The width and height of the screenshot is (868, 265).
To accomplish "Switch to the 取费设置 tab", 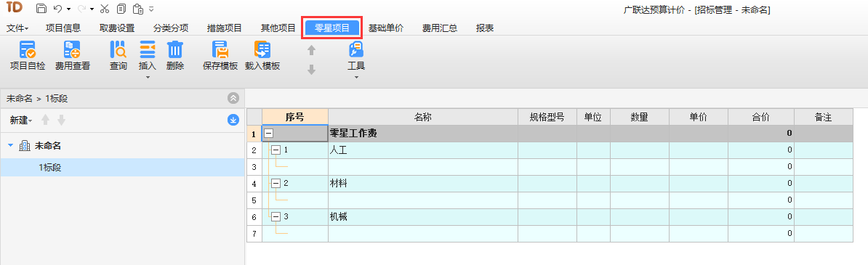I will (117, 28).
